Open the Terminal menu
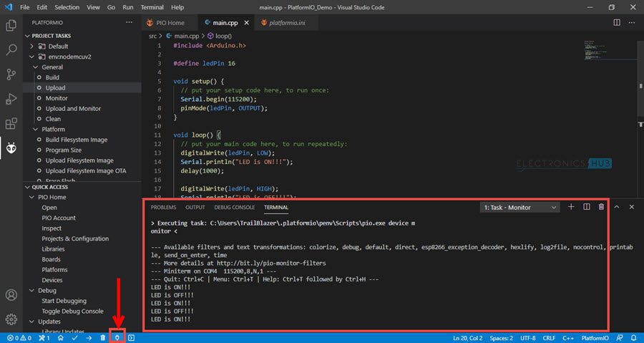 point(152,7)
